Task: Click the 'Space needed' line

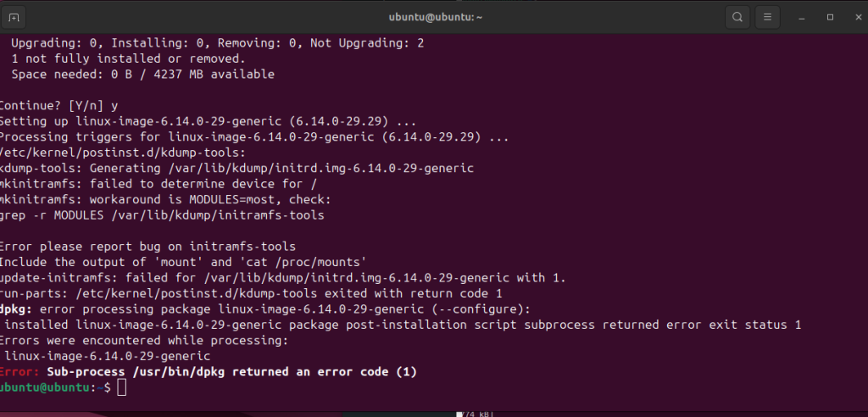Action: point(142,74)
